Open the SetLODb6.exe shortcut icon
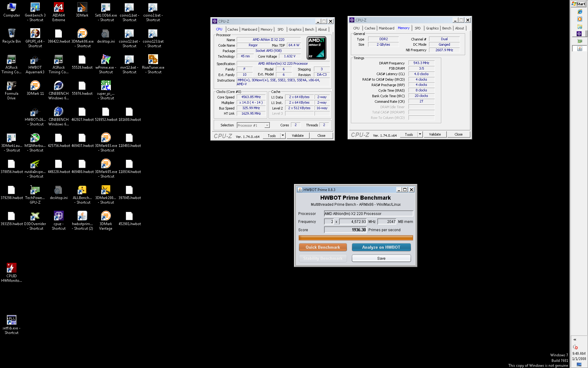 click(106, 12)
